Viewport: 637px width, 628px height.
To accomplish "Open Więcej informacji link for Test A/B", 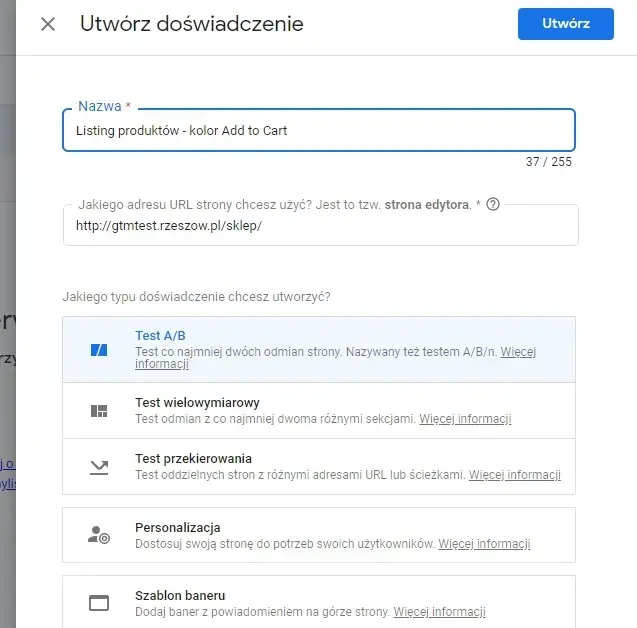I will [x=518, y=352].
